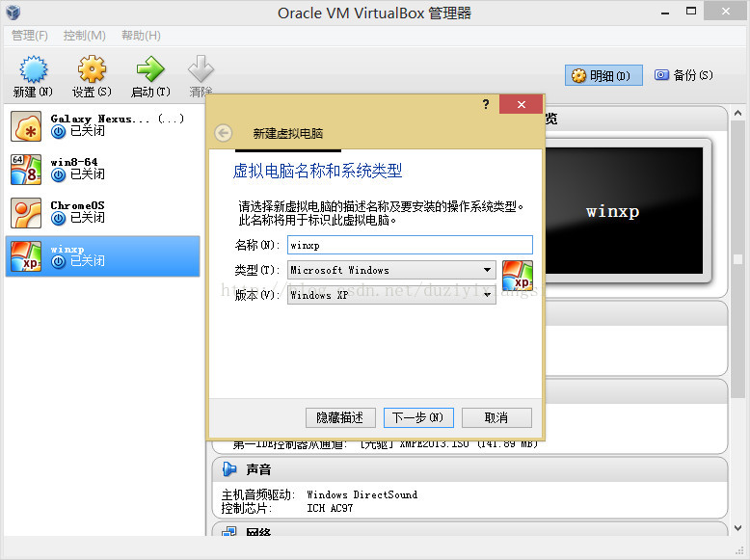Screen dimensions: 750x560
Task: Click the VirtualBox app icon in title bar
Action: (x=13, y=13)
